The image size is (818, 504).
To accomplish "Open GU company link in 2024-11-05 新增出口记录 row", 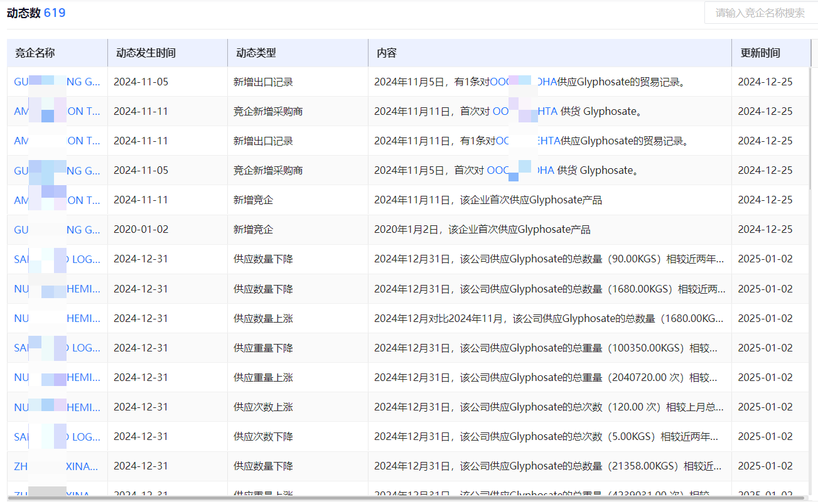I will [57, 82].
